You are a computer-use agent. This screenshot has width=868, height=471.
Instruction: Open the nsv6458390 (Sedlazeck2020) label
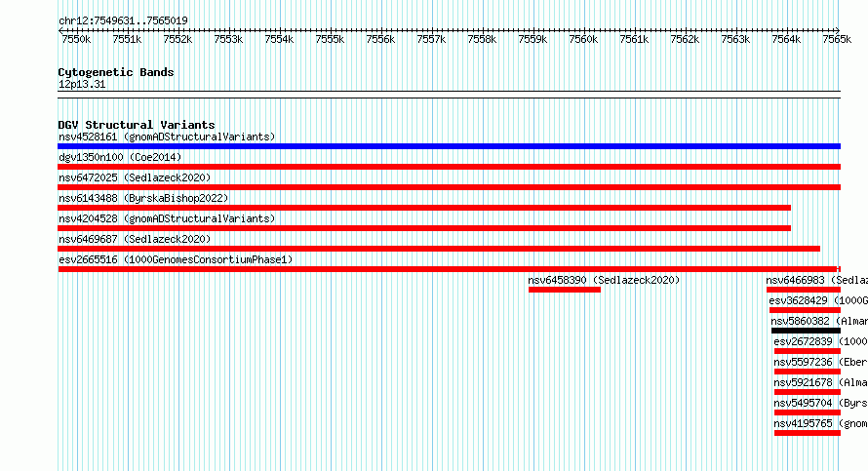(604, 280)
